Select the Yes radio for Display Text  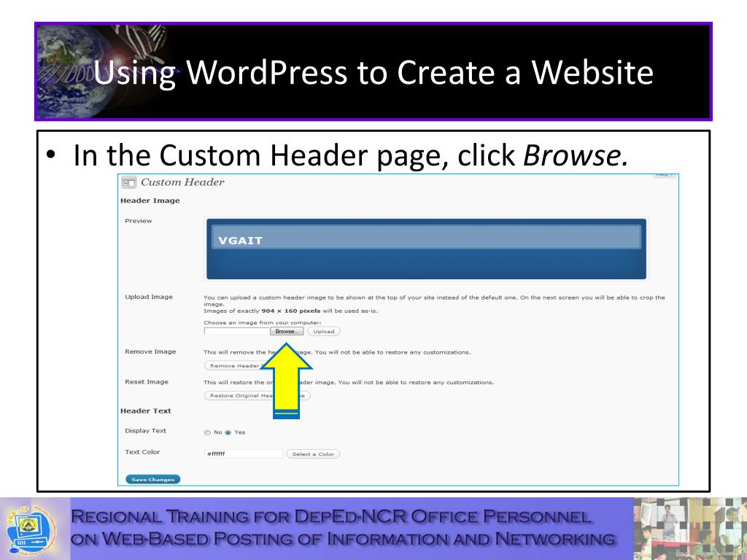pos(228,432)
